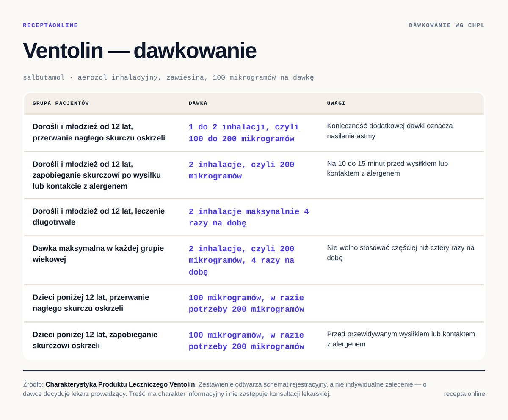Viewport: 508px width, 420px height.
Task: Click note 'Przed przewidywanym wysiłkiem lub kontaktem z alergenem'
Action: [x=401, y=339]
